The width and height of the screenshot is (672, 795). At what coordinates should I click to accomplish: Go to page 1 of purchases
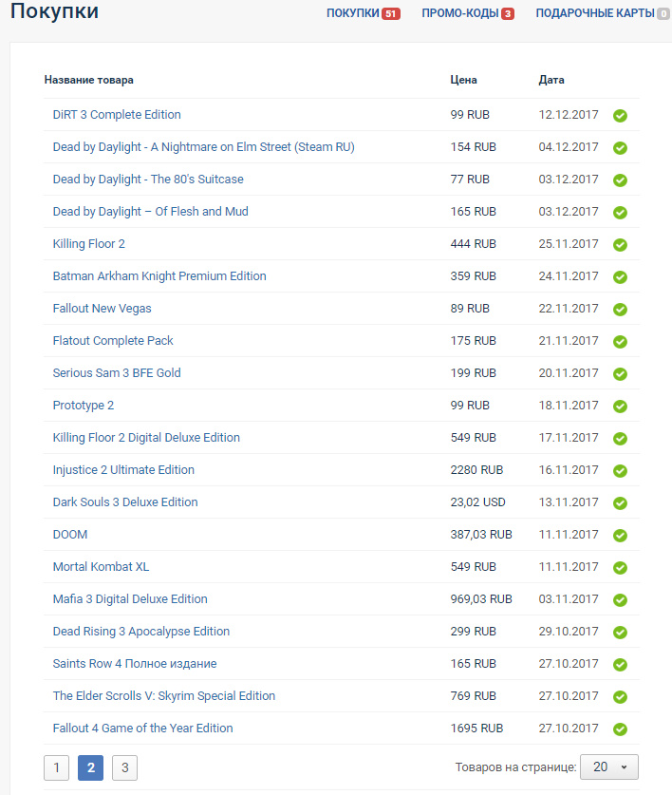(56, 767)
